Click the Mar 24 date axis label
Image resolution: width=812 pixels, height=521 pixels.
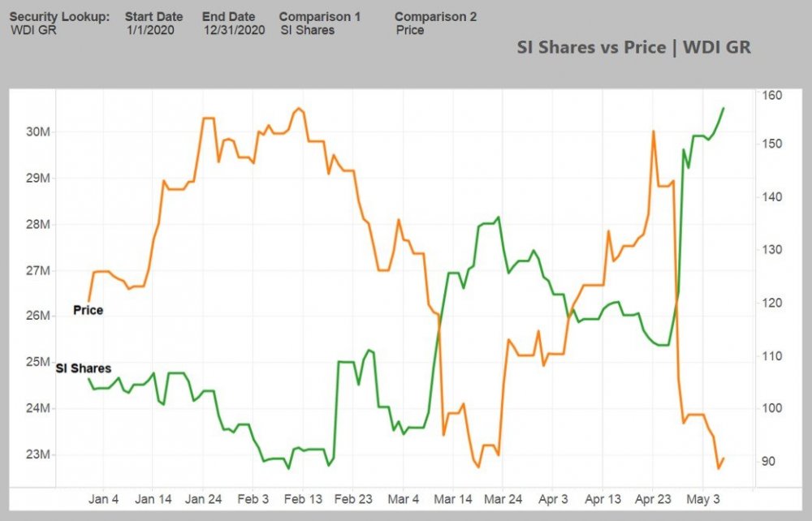[503, 499]
